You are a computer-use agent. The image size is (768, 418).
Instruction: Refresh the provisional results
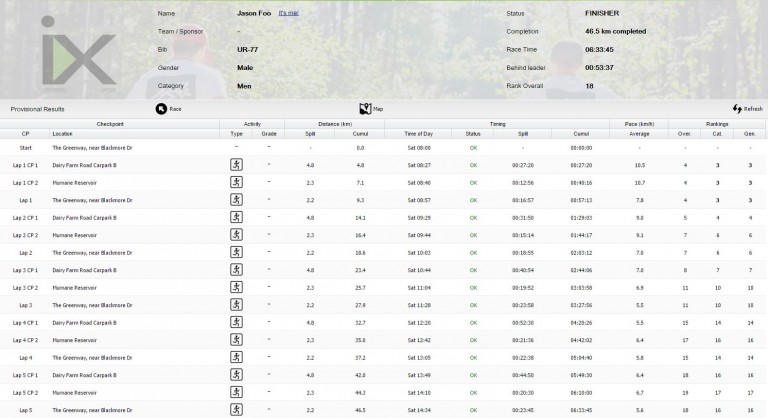tap(737, 108)
